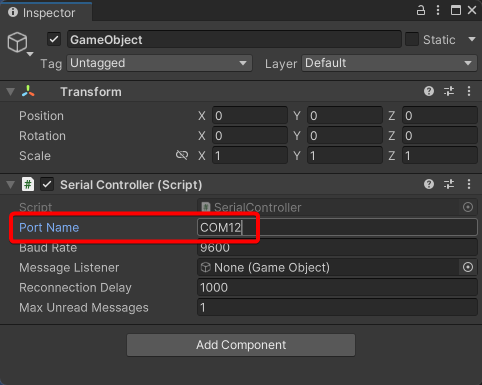Open the Inspector panel three-dot menu
This screenshot has height=385, width=482.
pyautogui.click(x=438, y=10)
